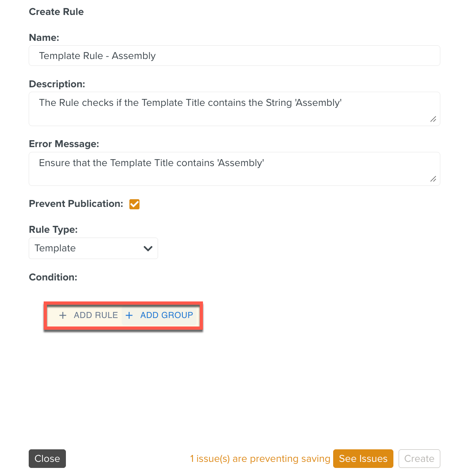469x476 pixels.
Task: Focus the Name field with Template Rule - Assembly
Action: click(234, 56)
